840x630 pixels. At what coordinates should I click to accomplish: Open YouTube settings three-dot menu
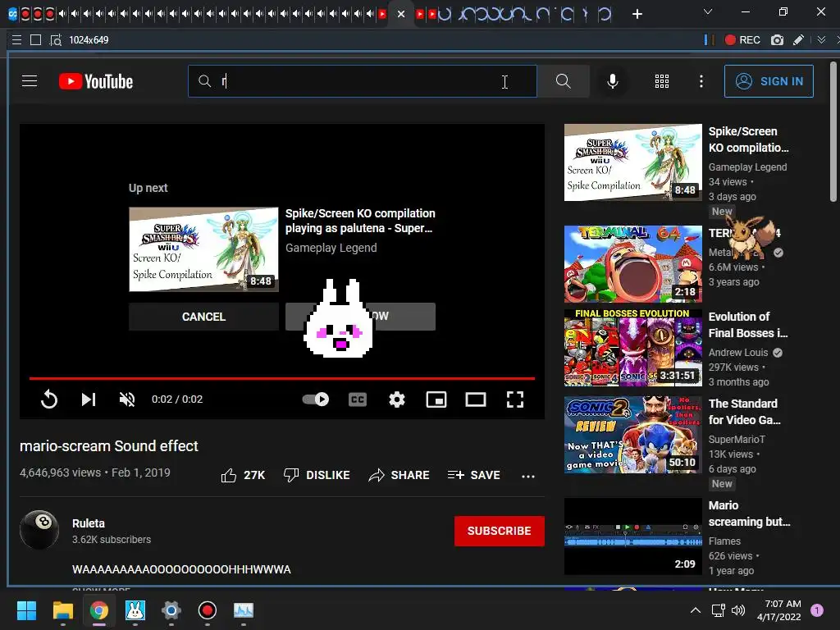coord(701,81)
